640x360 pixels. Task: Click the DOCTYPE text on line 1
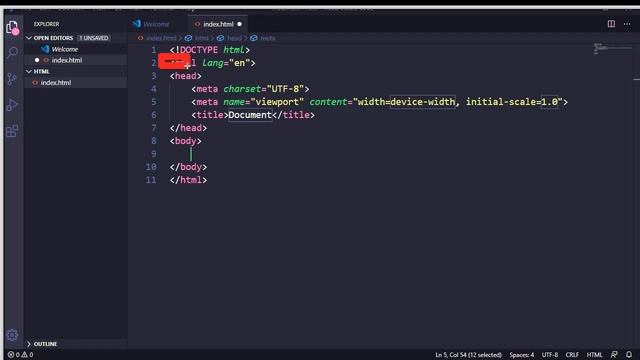click(x=199, y=50)
